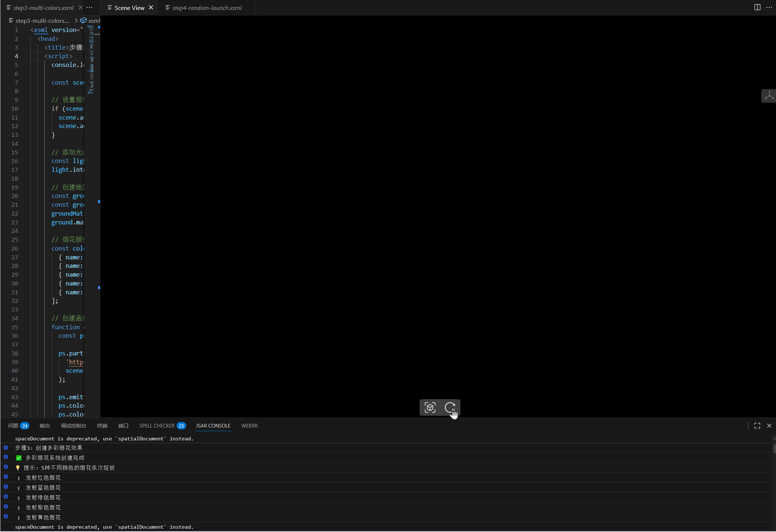Place cursor on line 35 function
Viewport: 776px width, 532px height.
tap(65, 327)
